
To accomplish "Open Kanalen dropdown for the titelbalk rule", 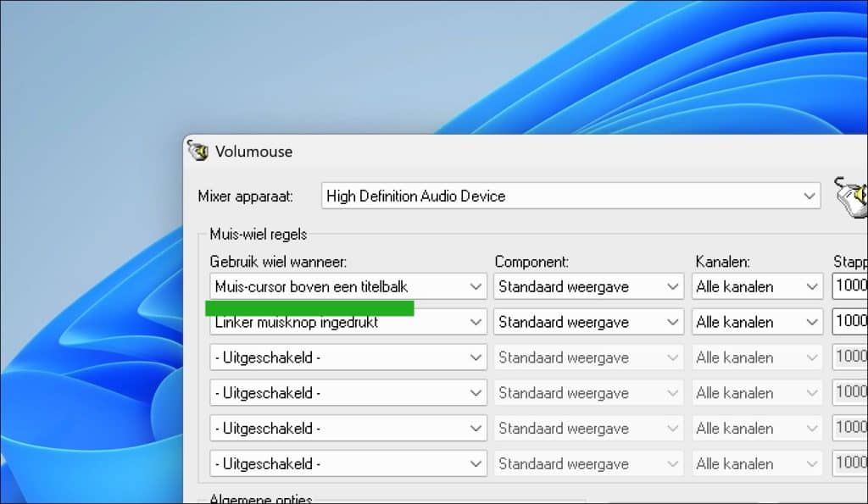I will pyautogui.click(x=757, y=286).
